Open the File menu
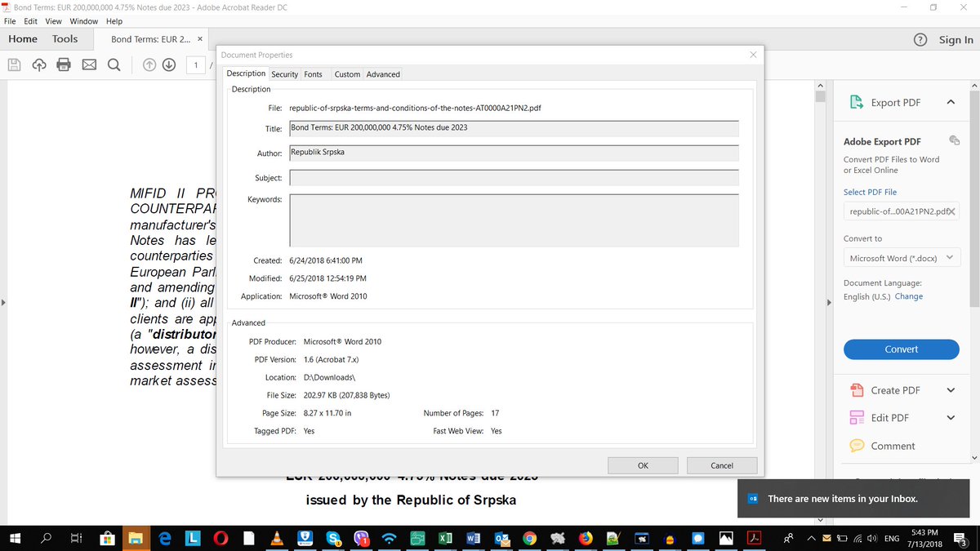This screenshot has height=551, width=980. (11, 21)
